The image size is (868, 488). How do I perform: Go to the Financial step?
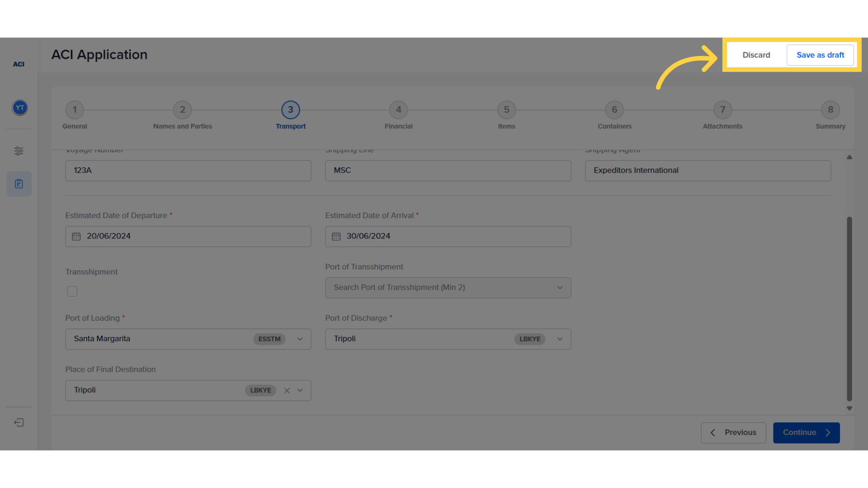click(398, 110)
